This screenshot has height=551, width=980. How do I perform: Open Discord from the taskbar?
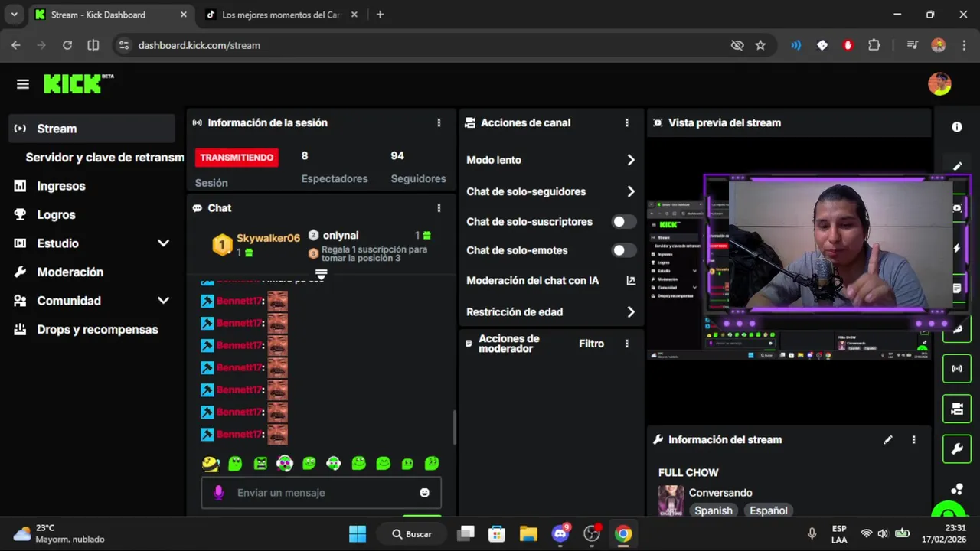(560, 533)
